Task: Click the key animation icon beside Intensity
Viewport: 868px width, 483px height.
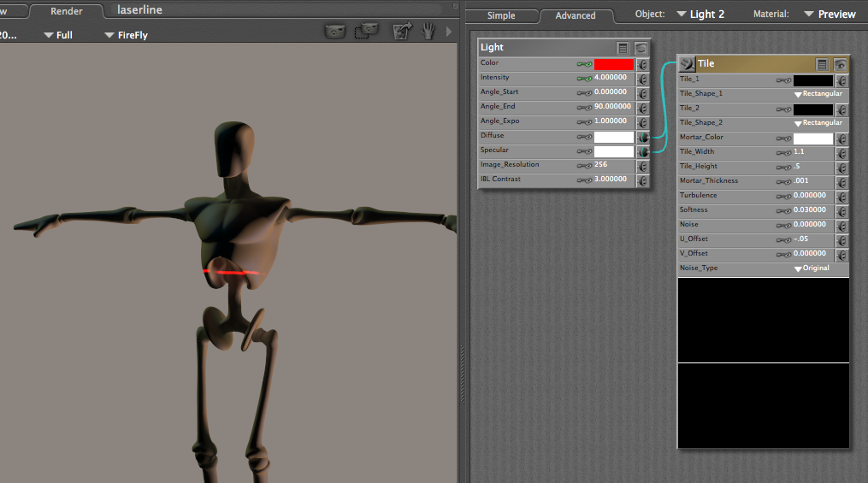Action: (x=585, y=78)
